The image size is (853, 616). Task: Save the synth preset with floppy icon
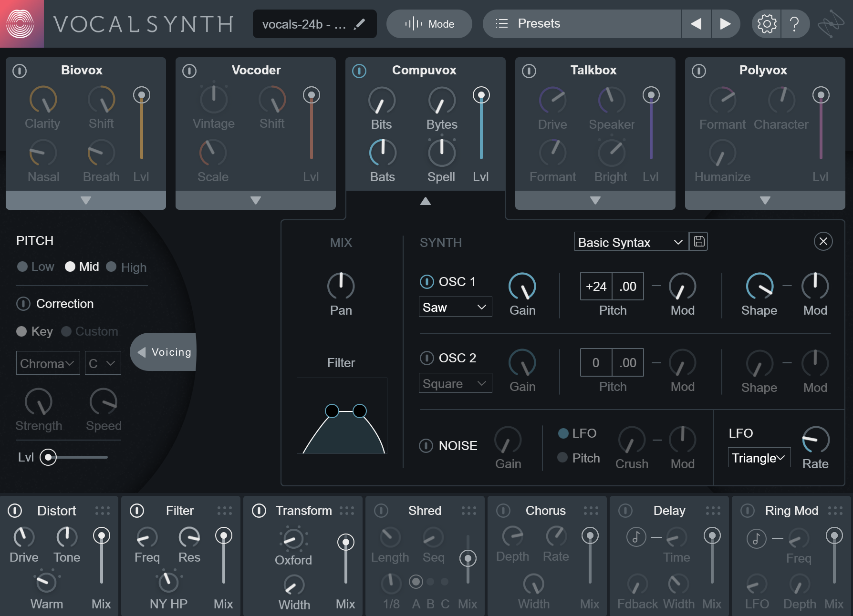(699, 241)
